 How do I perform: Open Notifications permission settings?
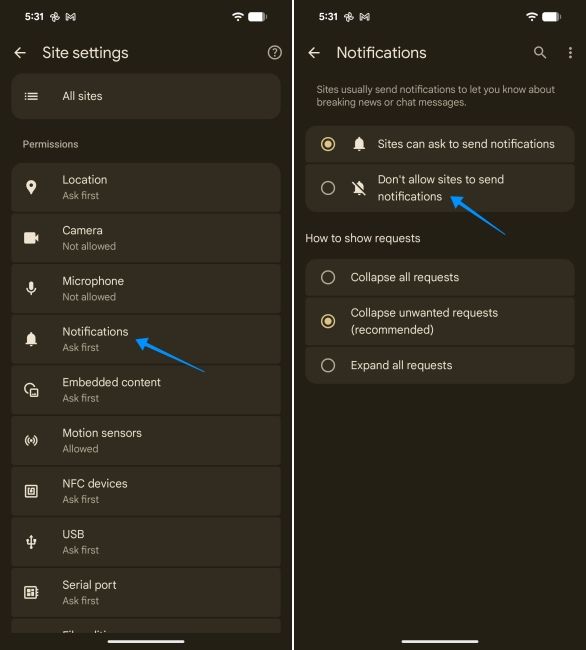[x=146, y=339]
